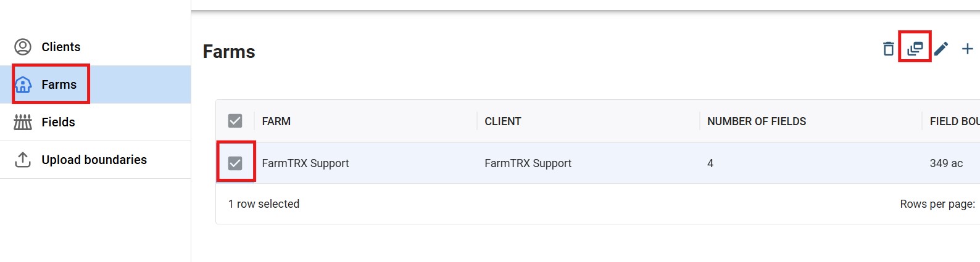The height and width of the screenshot is (262, 980).
Task: Click the Rows per page label
Action: (937, 204)
